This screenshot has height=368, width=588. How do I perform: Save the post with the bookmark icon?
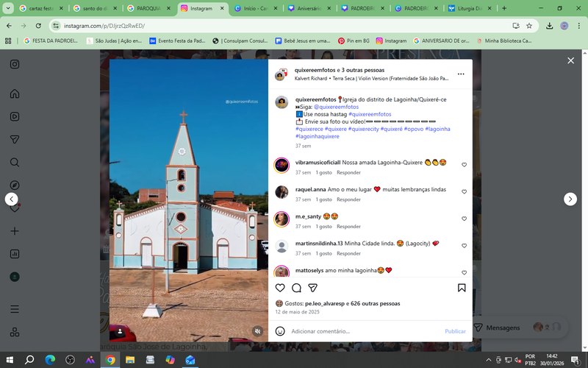click(x=462, y=288)
